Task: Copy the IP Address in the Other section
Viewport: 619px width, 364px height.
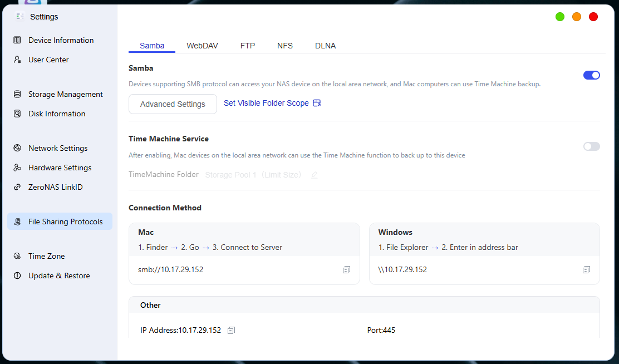Action: [x=232, y=330]
